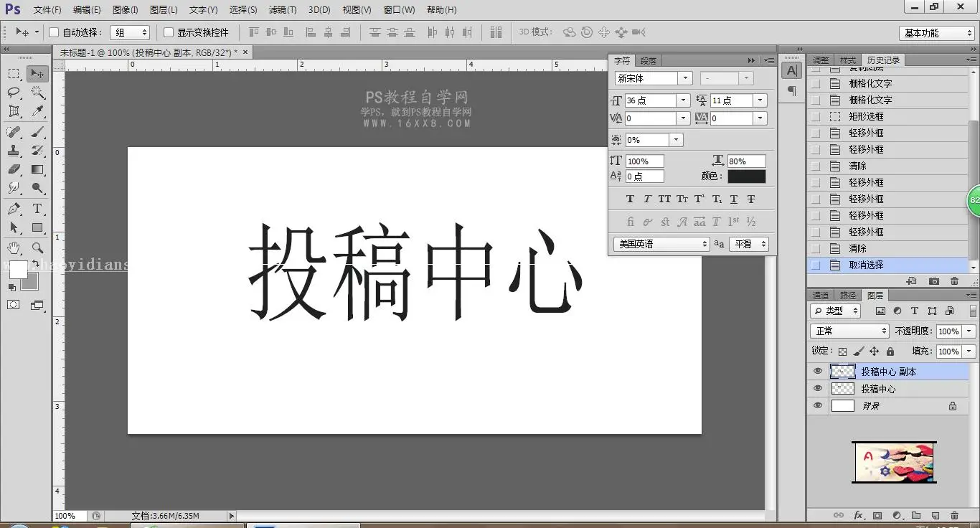The width and height of the screenshot is (980, 528).
Task: Select the Eyedropper tool
Action: click(x=37, y=111)
